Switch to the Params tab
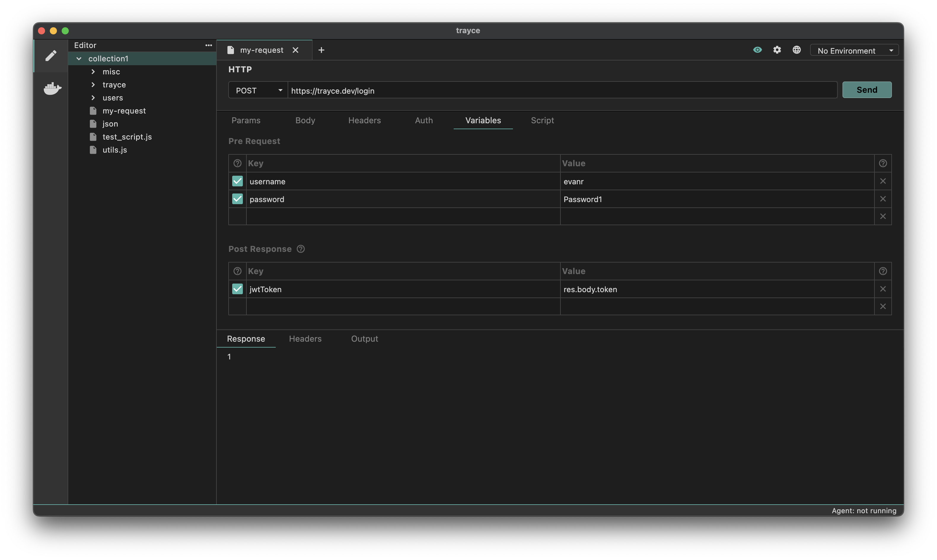 [x=246, y=120]
